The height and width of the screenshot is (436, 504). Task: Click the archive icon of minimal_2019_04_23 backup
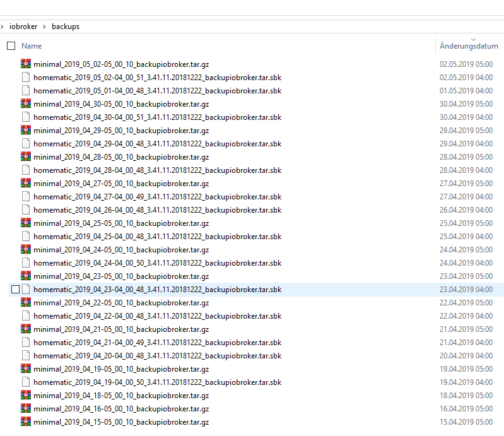(x=26, y=276)
